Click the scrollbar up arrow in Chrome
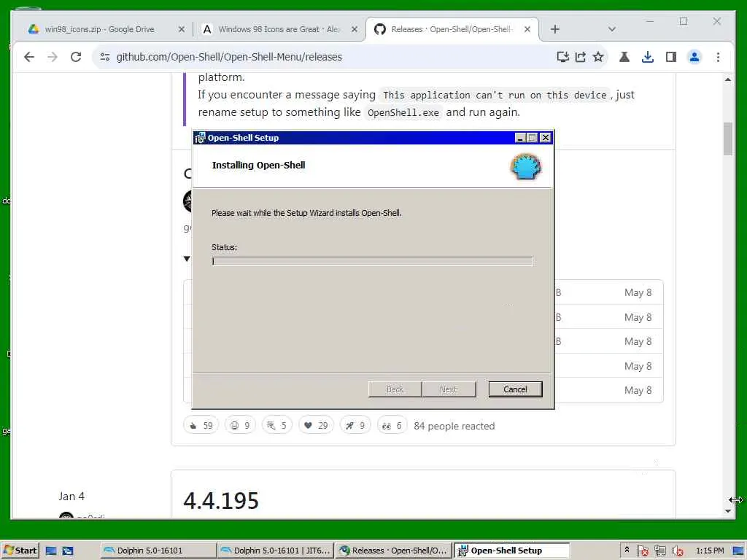The image size is (747, 560). point(727,79)
